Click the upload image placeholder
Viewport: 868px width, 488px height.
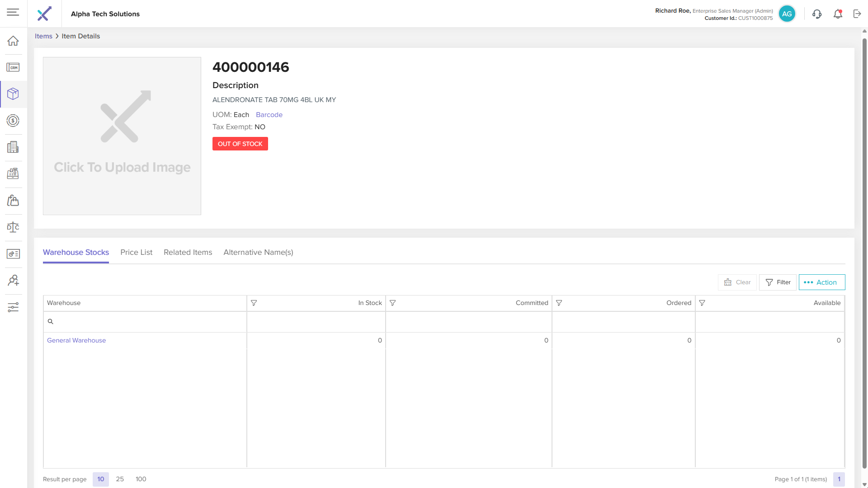pyautogui.click(x=122, y=136)
